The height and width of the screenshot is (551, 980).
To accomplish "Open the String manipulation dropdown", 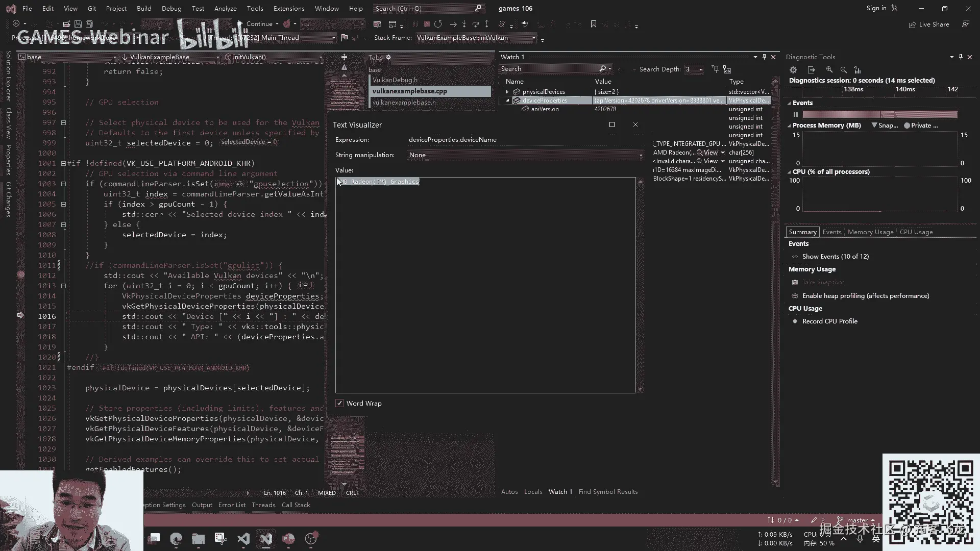I will (525, 155).
